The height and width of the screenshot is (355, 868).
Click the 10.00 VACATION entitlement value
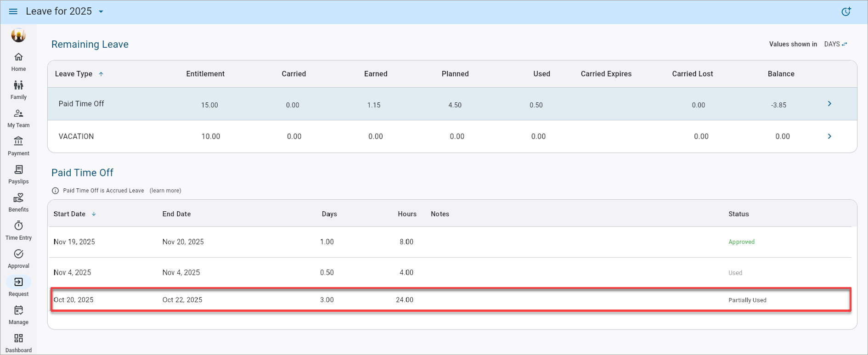[x=211, y=136]
